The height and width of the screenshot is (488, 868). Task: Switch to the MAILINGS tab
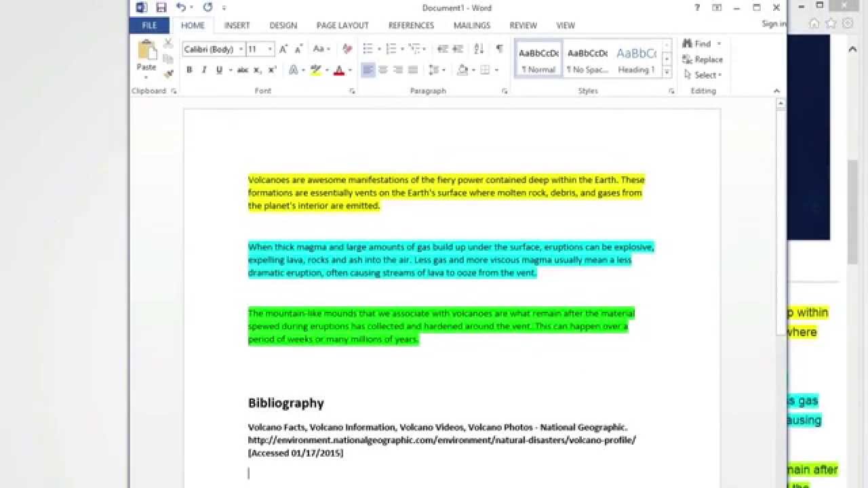click(472, 25)
